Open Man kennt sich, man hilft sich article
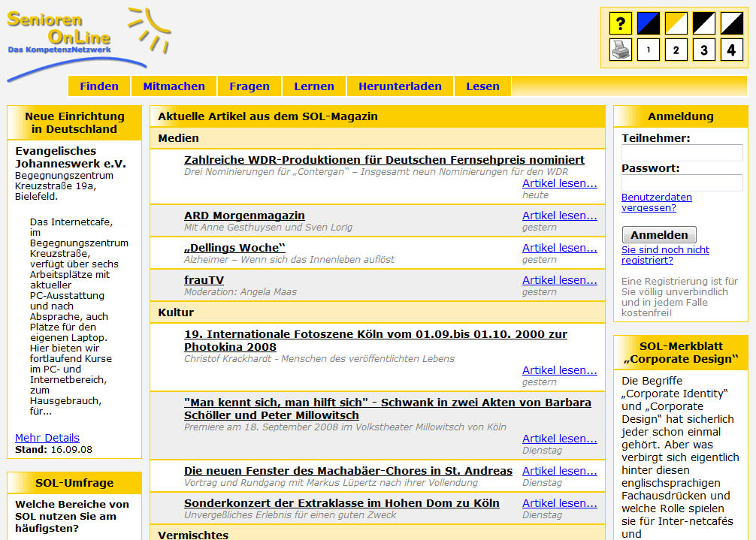The height and width of the screenshot is (540, 756). 388,409
